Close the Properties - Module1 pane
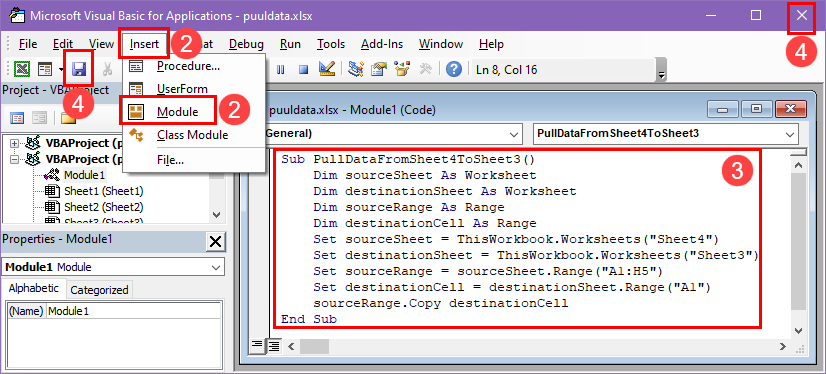826x374 pixels. click(215, 242)
